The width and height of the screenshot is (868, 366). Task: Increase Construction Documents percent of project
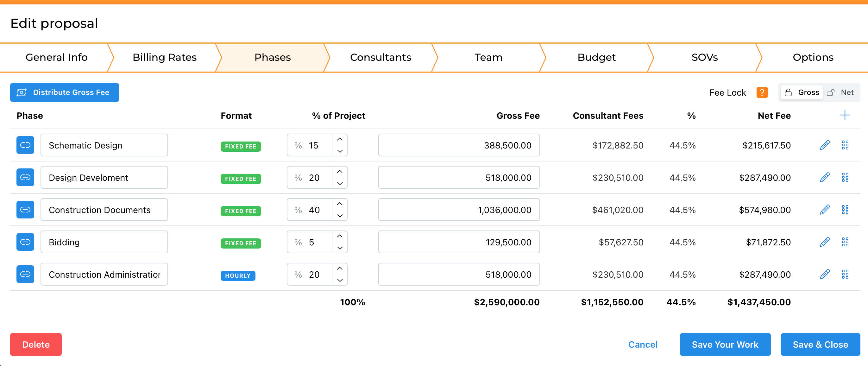340,204
